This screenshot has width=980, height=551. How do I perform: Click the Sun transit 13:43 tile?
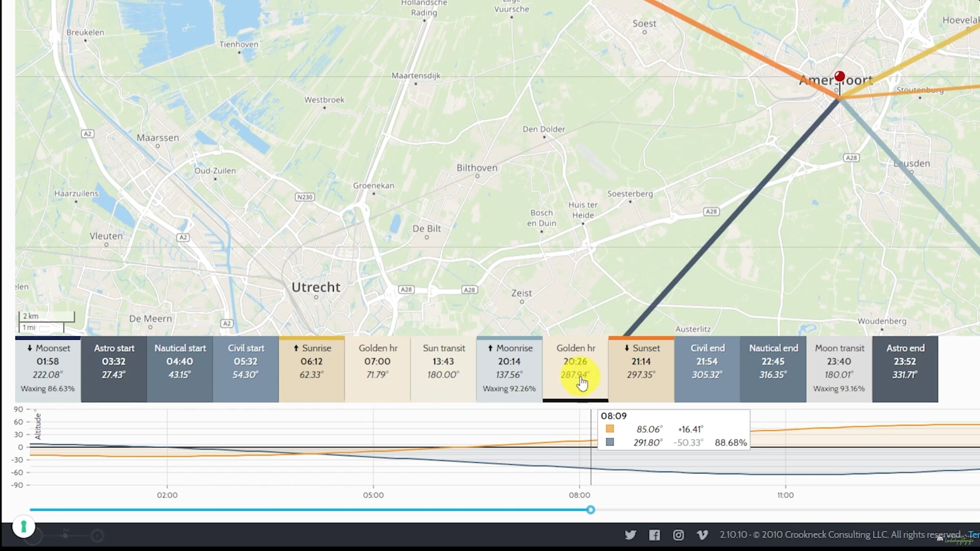click(443, 368)
